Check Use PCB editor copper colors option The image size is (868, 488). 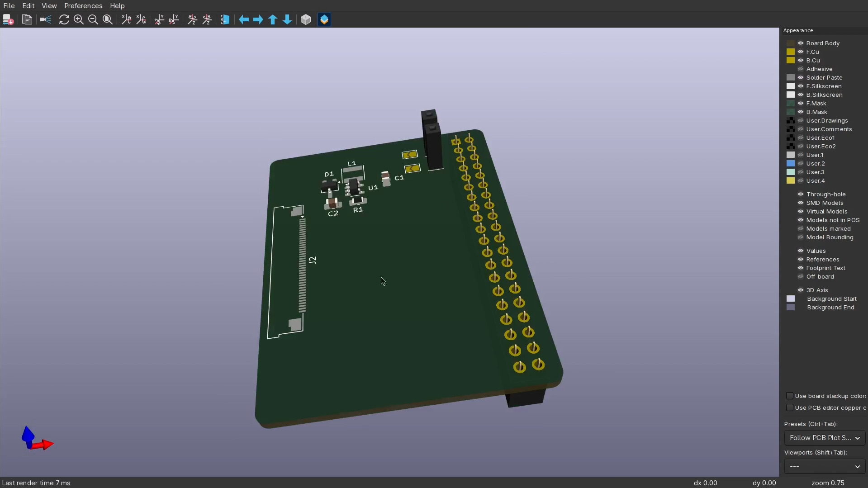pyautogui.click(x=790, y=407)
